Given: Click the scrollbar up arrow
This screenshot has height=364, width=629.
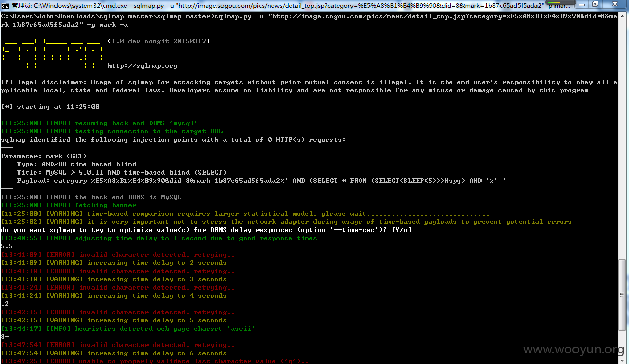Looking at the screenshot, I should tap(623, 17).
